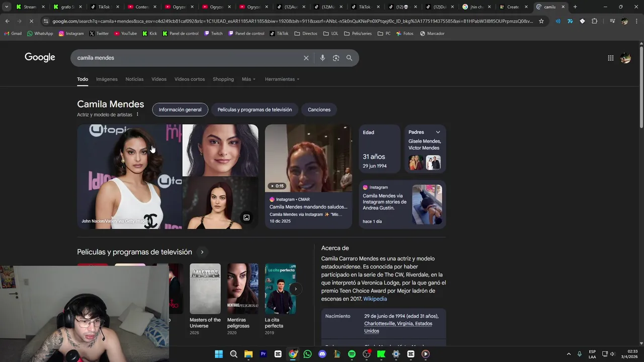Open the Google apps grid
The image size is (644, 362).
click(x=610, y=58)
